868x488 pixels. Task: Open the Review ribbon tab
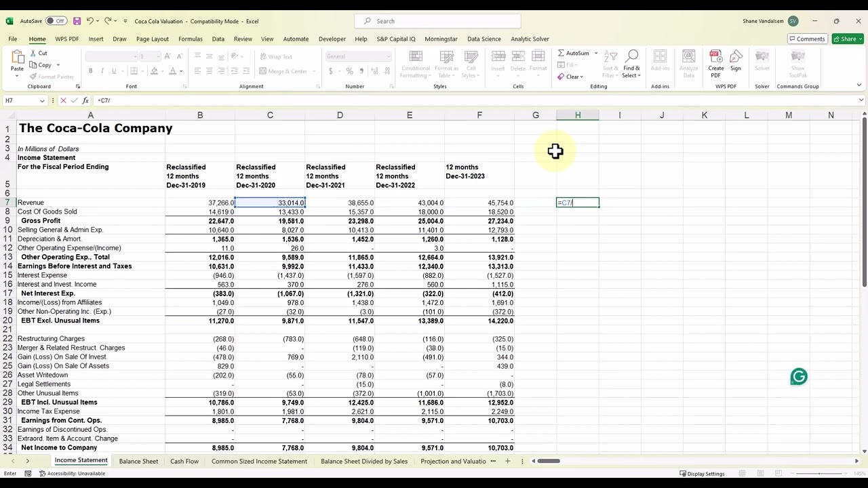coord(243,39)
